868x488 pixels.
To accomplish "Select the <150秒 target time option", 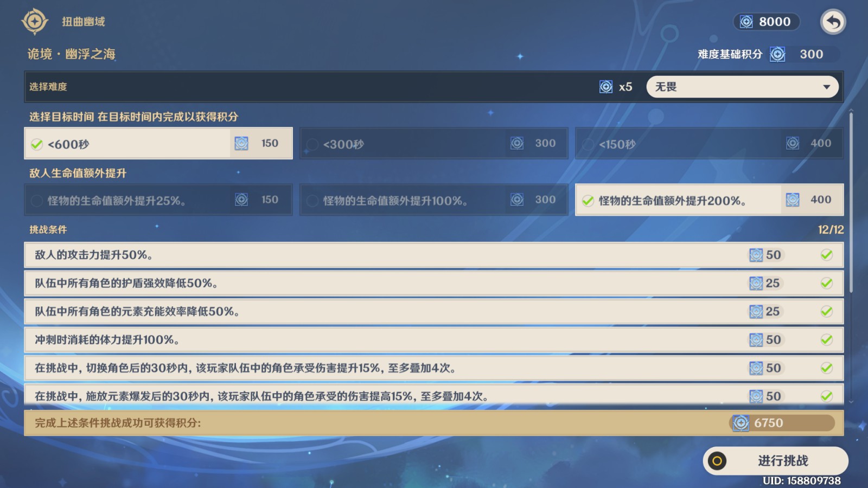I will pyautogui.click(x=710, y=143).
